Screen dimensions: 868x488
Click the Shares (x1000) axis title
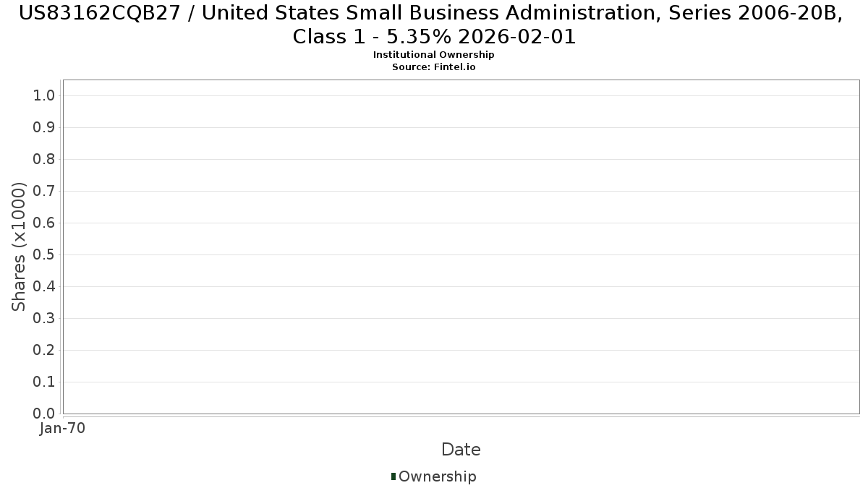point(20,247)
